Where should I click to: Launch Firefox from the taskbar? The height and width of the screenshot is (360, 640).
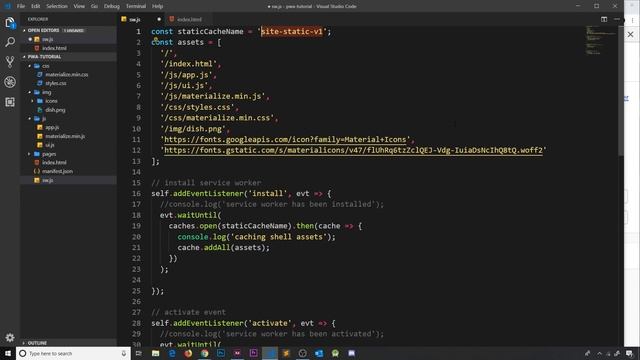188,353
